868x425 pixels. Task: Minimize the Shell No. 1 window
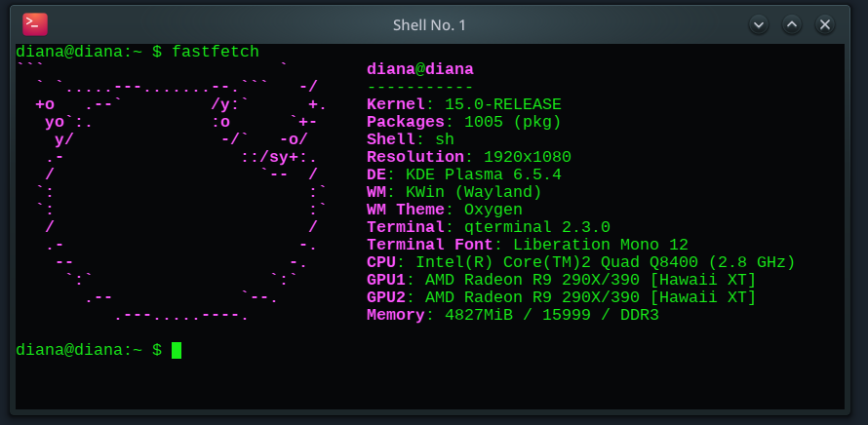[x=759, y=24]
